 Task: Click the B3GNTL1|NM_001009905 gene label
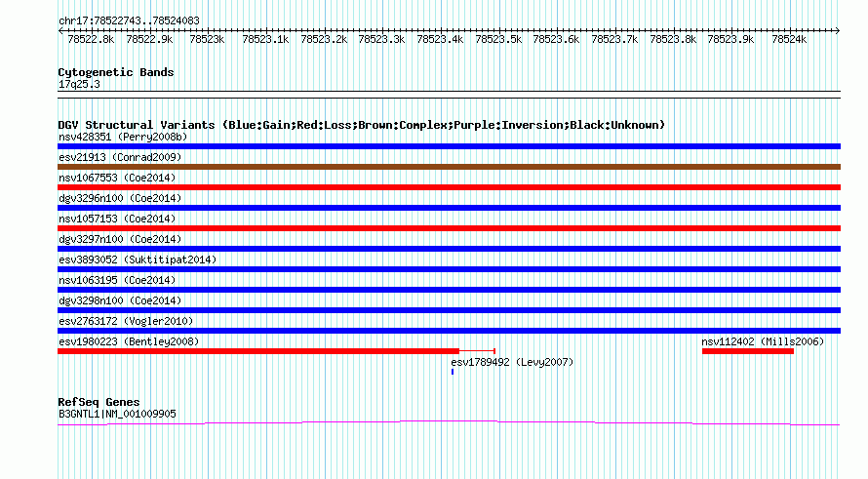[x=117, y=414]
